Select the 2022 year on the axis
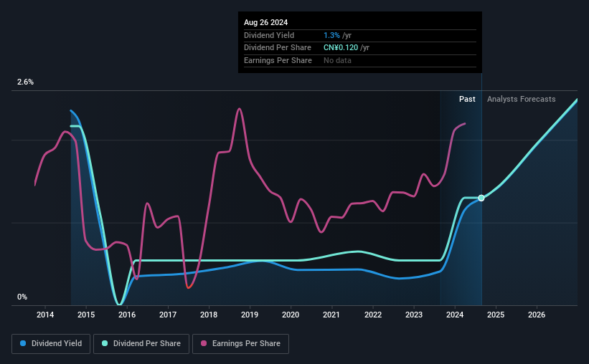Screen dimensions: 589x364 click(372, 315)
